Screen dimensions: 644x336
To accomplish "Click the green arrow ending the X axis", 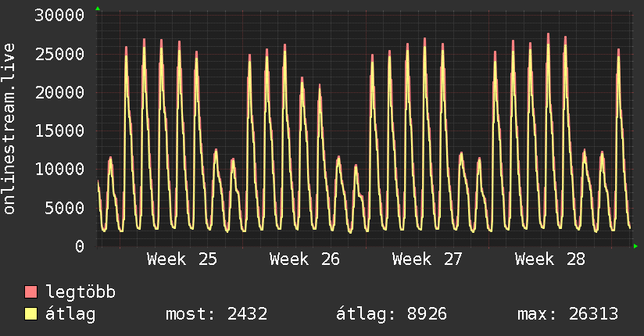I will click(635, 246).
